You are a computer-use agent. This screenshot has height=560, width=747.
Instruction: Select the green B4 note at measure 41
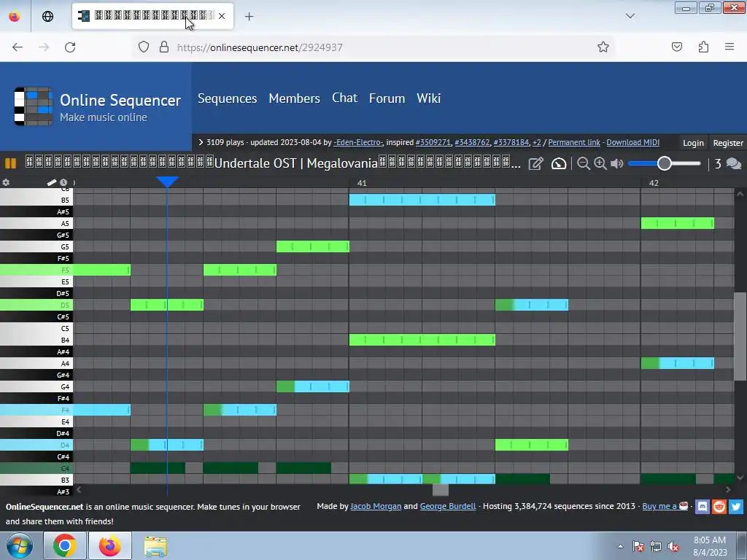[x=422, y=340]
